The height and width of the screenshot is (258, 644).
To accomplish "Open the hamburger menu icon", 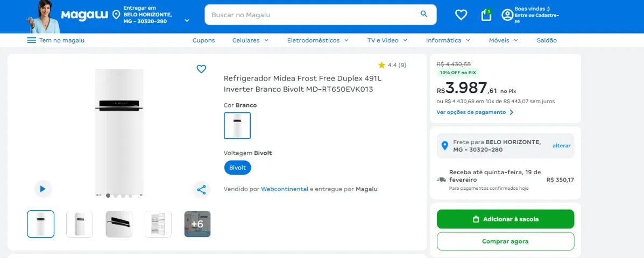I will (x=32, y=40).
